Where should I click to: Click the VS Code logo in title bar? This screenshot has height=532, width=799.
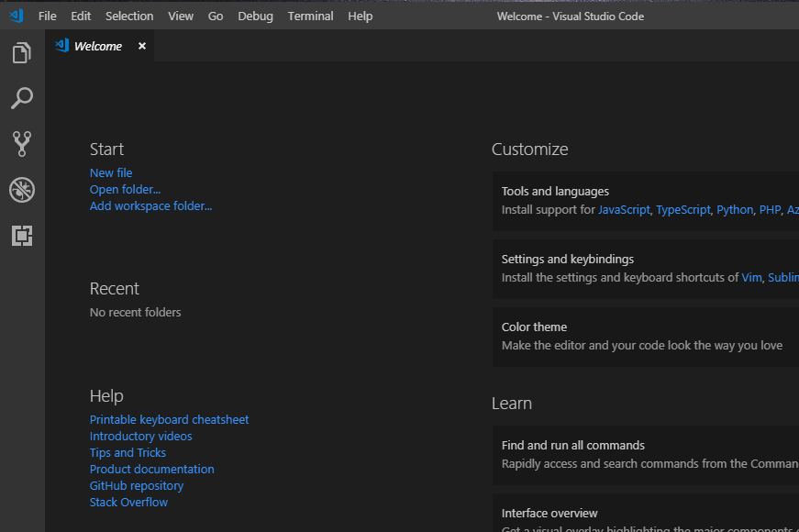17,16
